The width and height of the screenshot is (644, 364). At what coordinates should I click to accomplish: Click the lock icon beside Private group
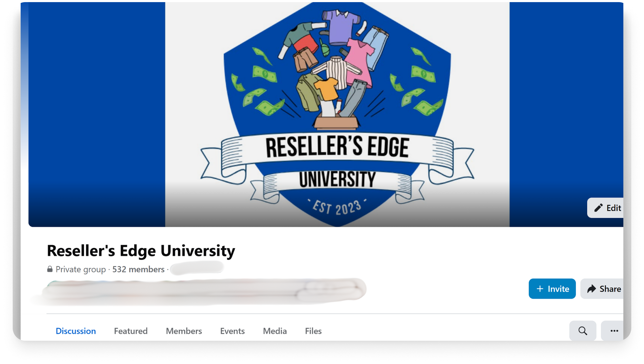(50, 269)
